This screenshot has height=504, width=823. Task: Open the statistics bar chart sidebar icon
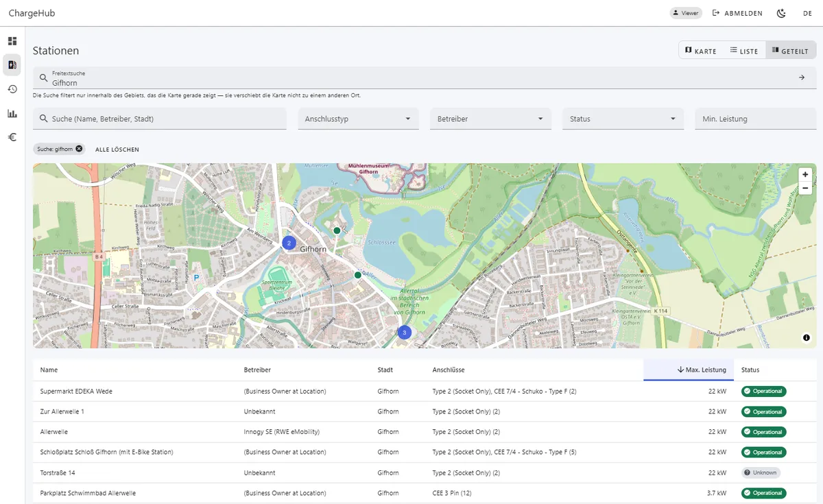(12, 113)
